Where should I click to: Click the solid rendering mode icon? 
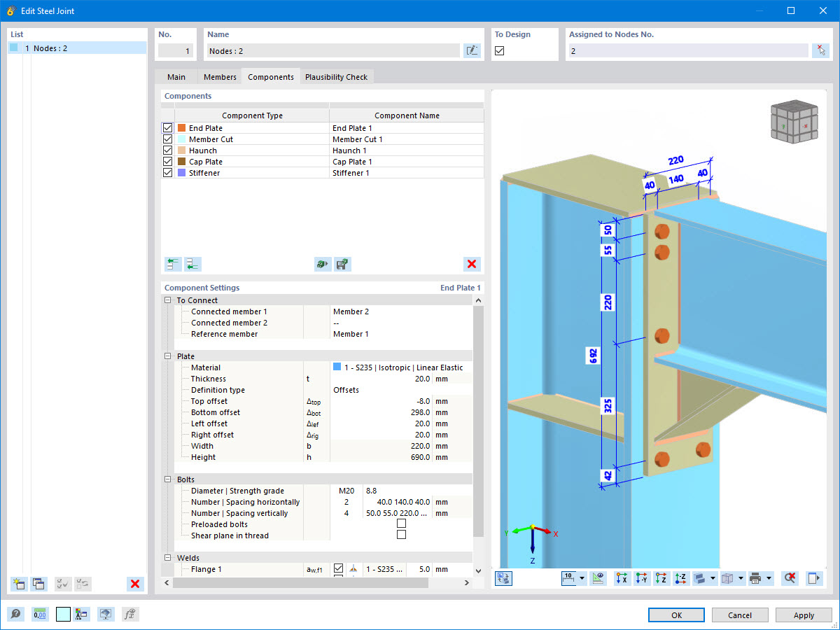700,578
